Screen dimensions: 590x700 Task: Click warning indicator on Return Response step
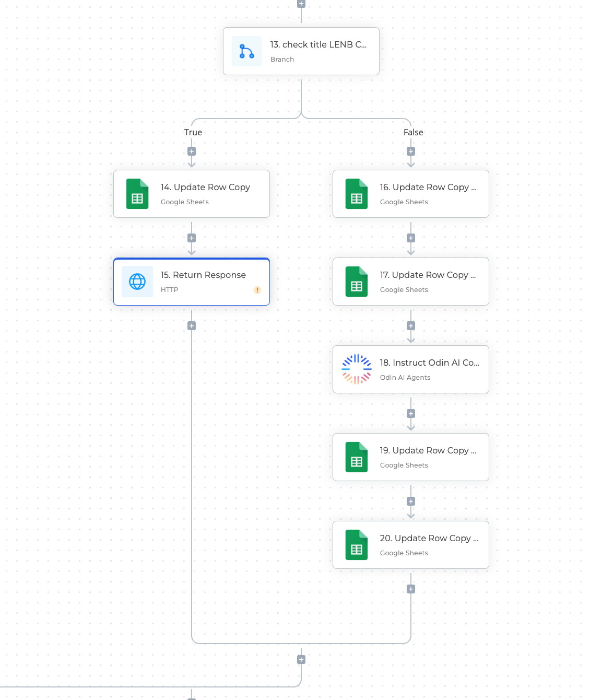click(x=257, y=290)
